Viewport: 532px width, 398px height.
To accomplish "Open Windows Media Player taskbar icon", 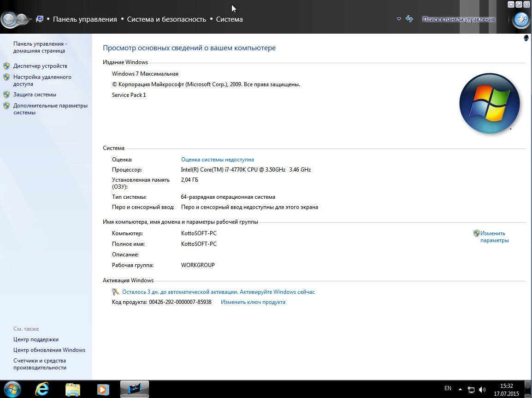I will 103,390.
